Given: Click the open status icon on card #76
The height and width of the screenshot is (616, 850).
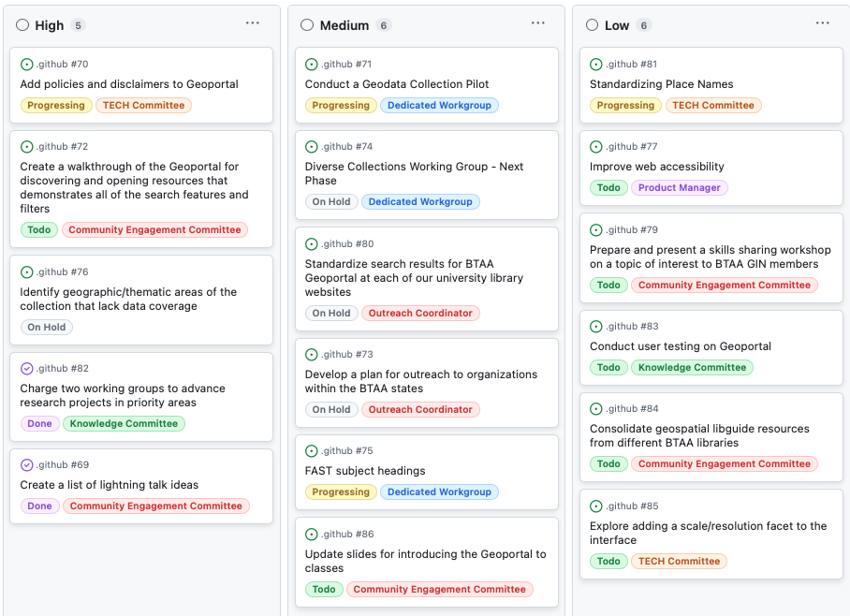Looking at the screenshot, I should [x=27, y=272].
